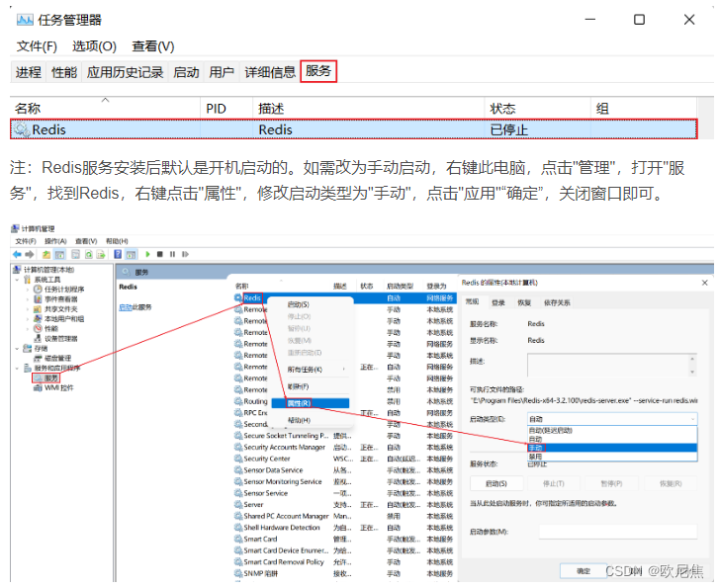This screenshot has height=588, width=719.
Task: Click the Pause Service toolbar icon
Action: 172,254
